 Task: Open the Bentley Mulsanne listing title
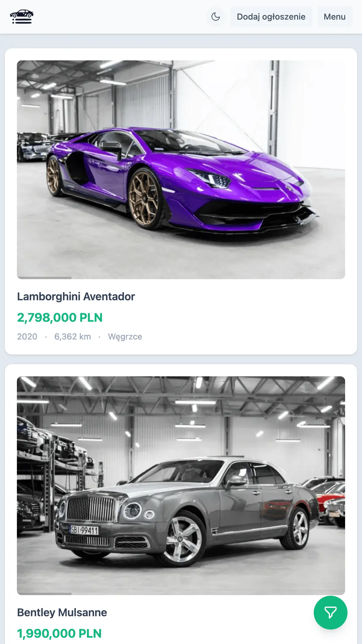click(62, 612)
